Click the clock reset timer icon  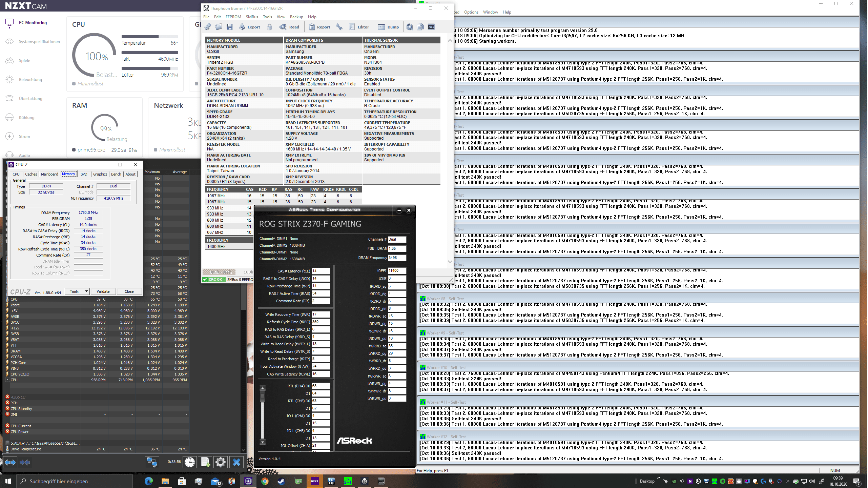[190, 462]
